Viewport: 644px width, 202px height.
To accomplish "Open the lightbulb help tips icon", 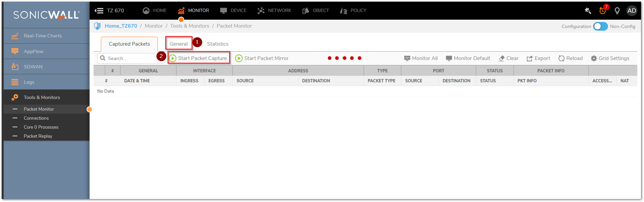I will 617,11.
